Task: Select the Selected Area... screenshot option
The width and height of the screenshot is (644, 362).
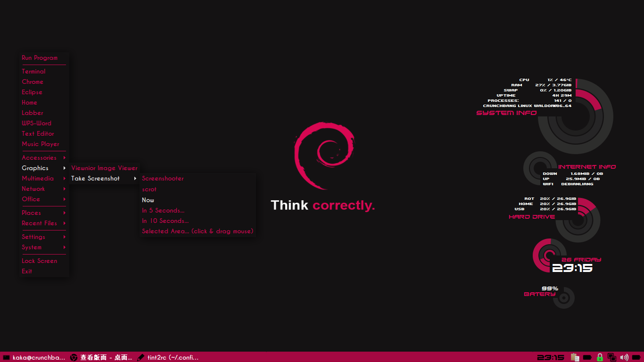Action: click(x=198, y=231)
